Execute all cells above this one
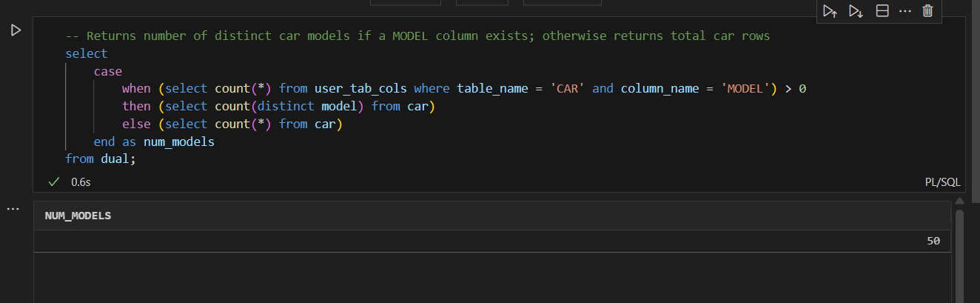The height and width of the screenshot is (303, 980). 830,11
